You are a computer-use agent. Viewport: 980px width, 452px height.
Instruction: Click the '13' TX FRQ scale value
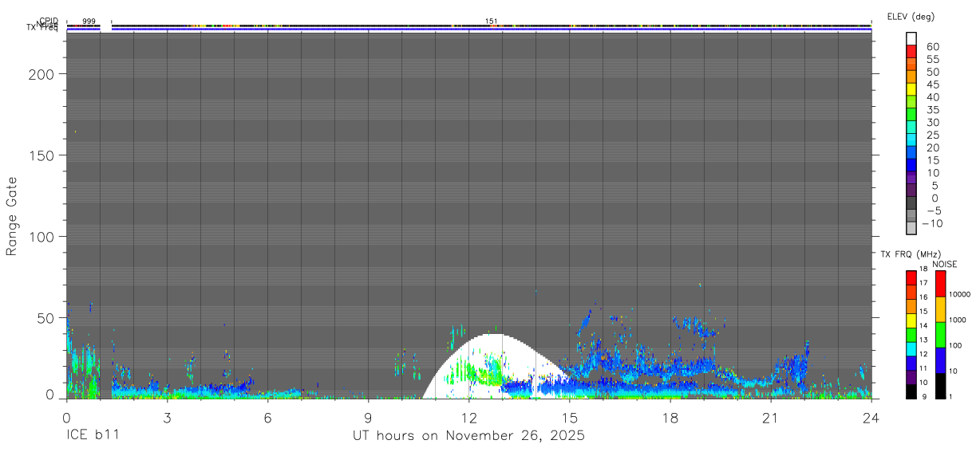pos(923,340)
